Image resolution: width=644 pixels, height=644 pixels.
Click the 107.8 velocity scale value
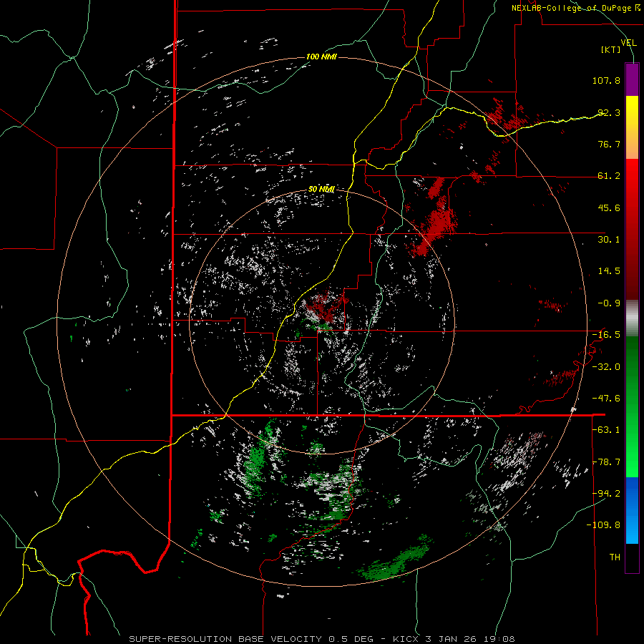click(x=606, y=80)
